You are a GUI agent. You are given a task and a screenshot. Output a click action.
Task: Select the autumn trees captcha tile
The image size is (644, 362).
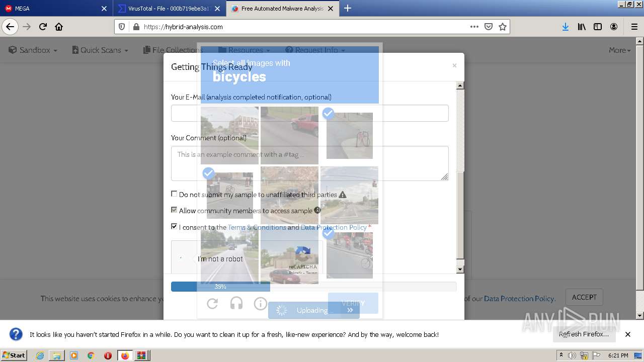289,195
